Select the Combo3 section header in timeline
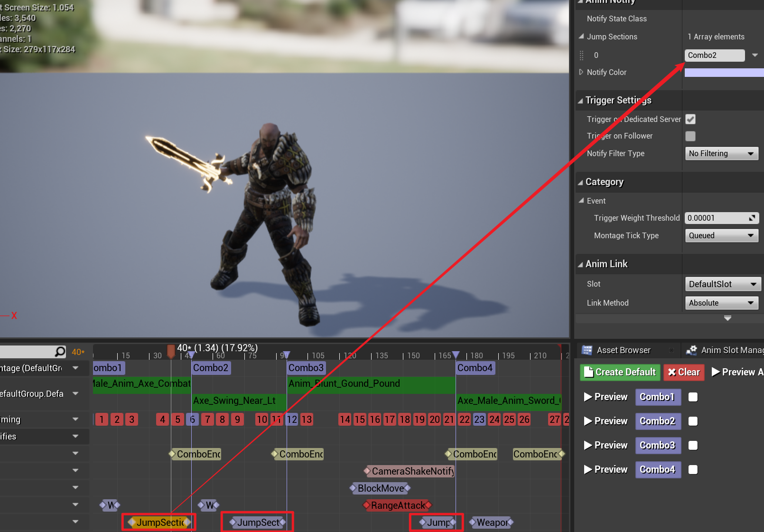 click(x=306, y=368)
